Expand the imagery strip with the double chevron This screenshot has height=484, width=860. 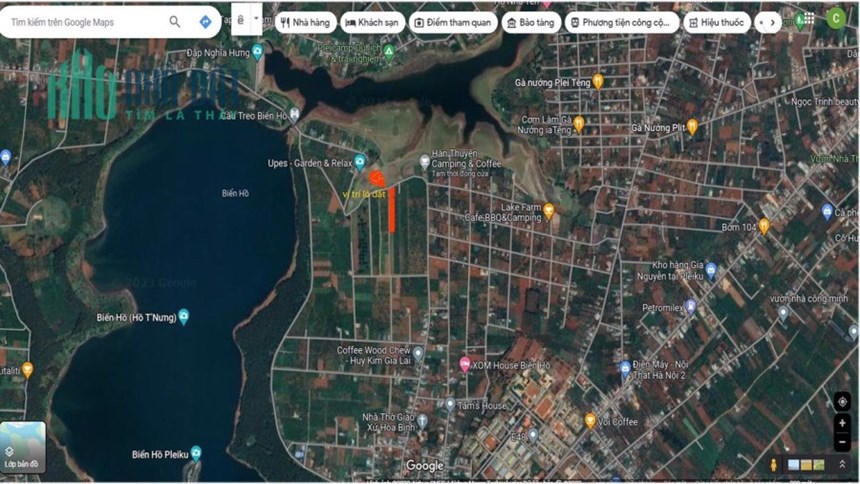pyautogui.click(x=842, y=464)
